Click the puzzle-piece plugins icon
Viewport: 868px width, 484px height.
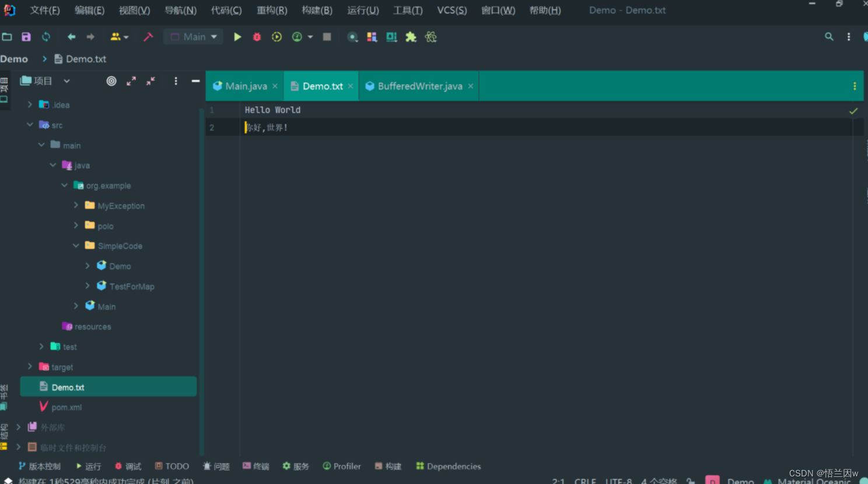[x=411, y=37]
